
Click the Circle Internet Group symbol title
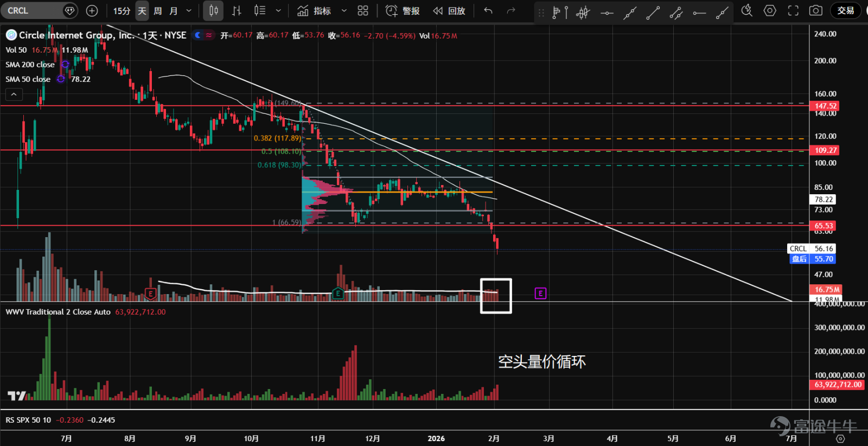point(103,35)
